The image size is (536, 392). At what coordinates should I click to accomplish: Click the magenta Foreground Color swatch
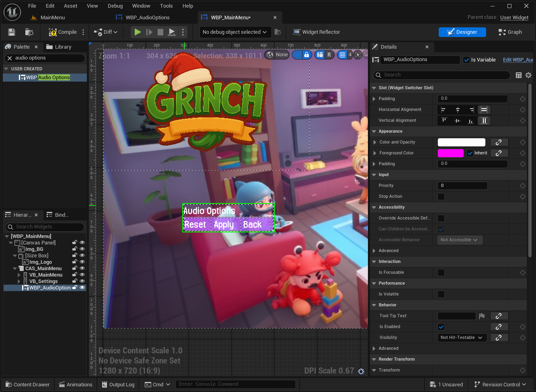(x=450, y=153)
